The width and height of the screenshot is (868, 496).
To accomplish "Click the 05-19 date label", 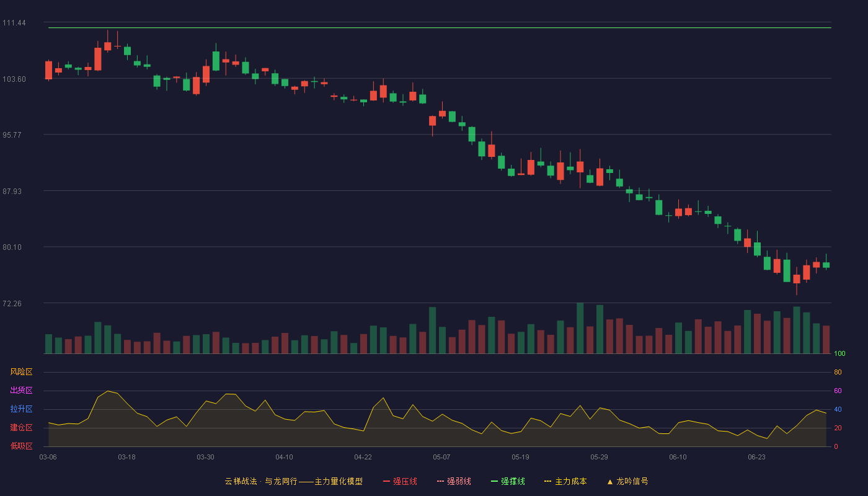I will click(520, 457).
